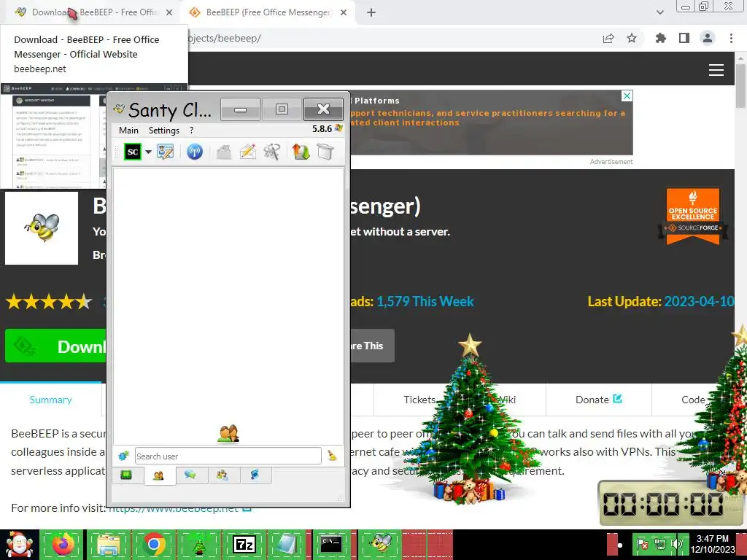Click the SC user avatar in BeeBEEP toolbar

[x=133, y=152]
